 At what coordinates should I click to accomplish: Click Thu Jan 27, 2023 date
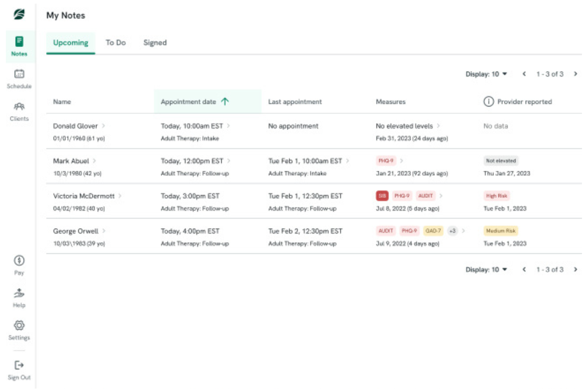click(507, 173)
